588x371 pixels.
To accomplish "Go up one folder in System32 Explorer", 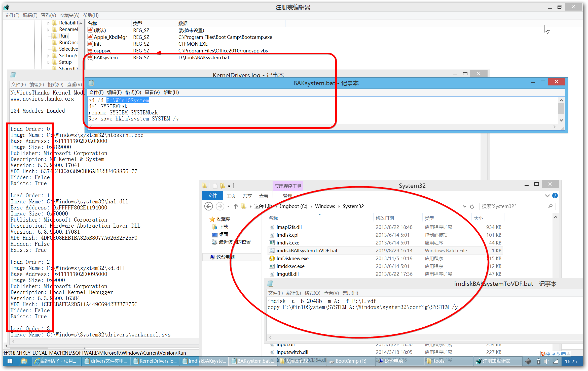I will click(236, 206).
